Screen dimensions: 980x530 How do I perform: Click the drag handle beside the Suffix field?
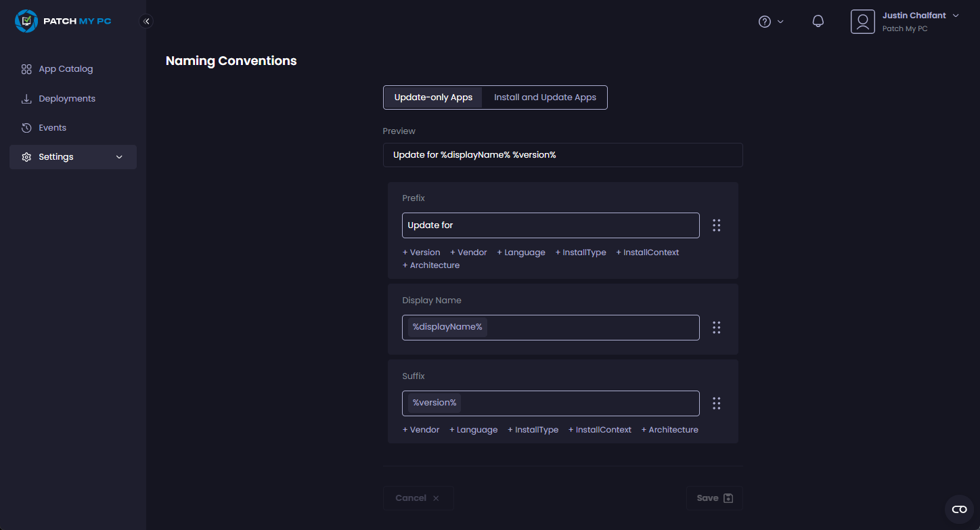[716, 403]
